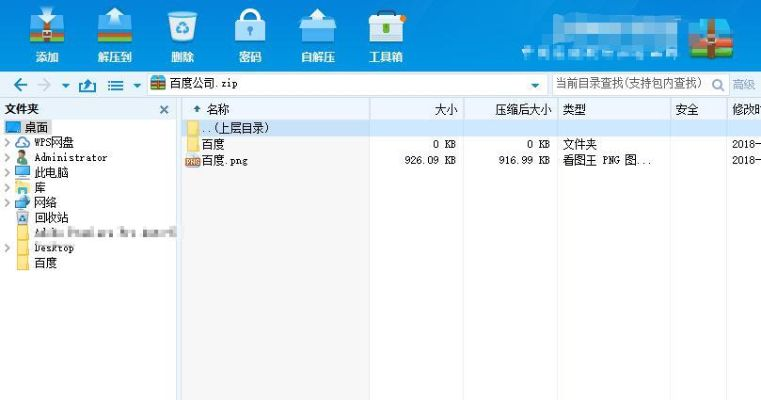The width and height of the screenshot is (761, 400).
Task: Click the up-one-level folder icon
Action: (87, 86)
